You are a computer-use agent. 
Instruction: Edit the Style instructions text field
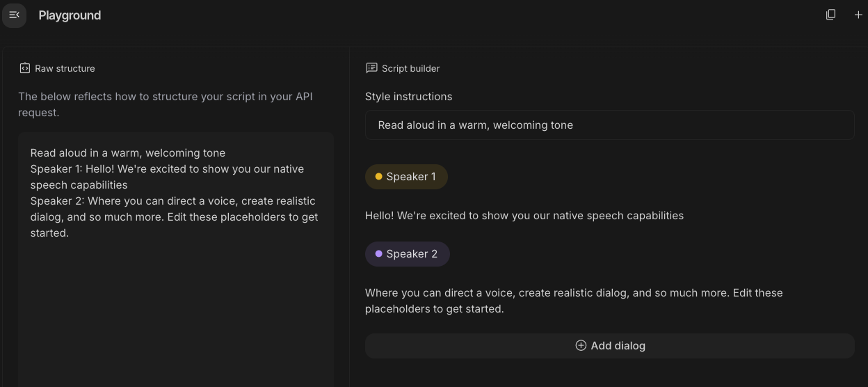(x=609, y=125)
